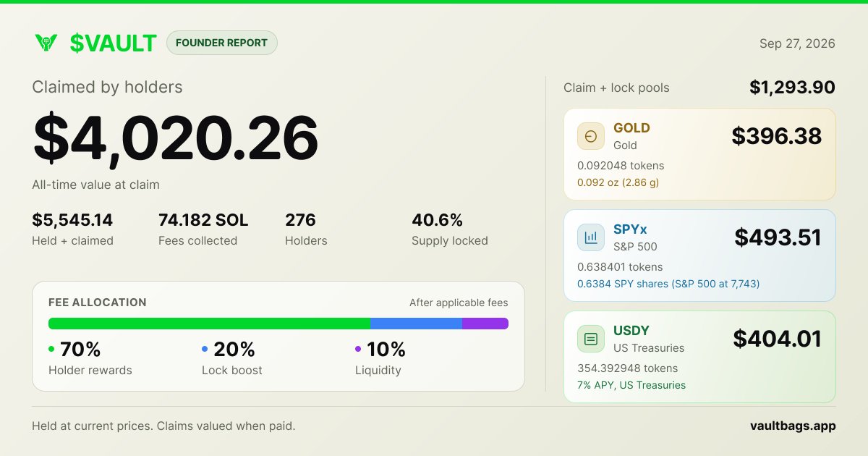Click the SPYx ticker name

tap(631, 229)
